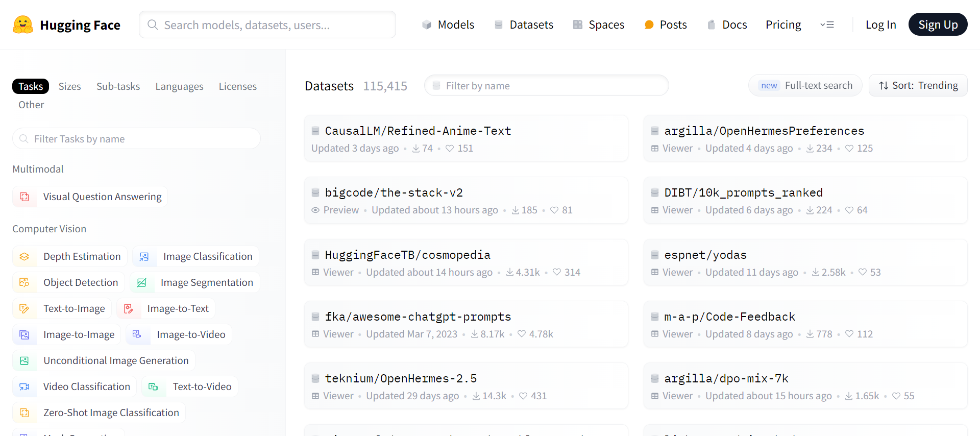Open the bigcode/the-stack-v2 dataset
This screenshot has width=980, height=436.
click(394, 192)
